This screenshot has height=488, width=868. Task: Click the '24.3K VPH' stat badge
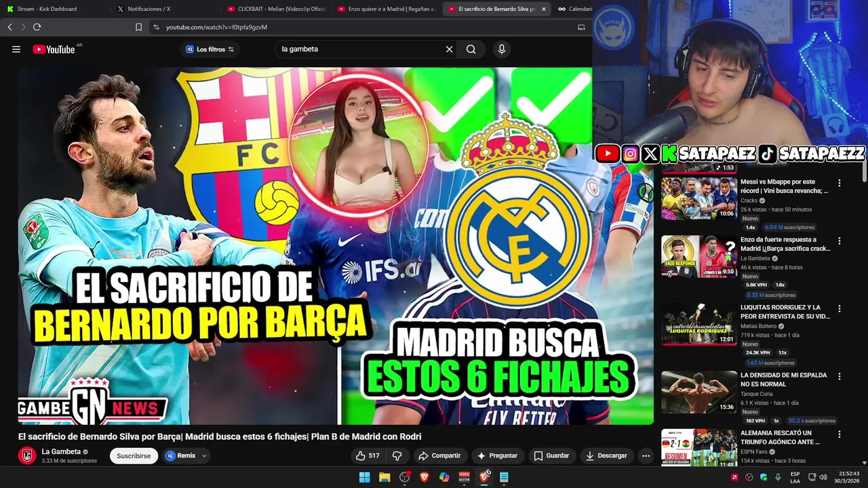pos(757,353)
